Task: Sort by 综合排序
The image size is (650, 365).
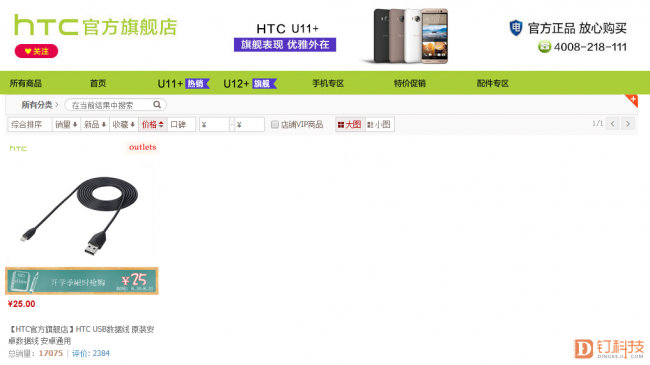Action: click(29, 124)
